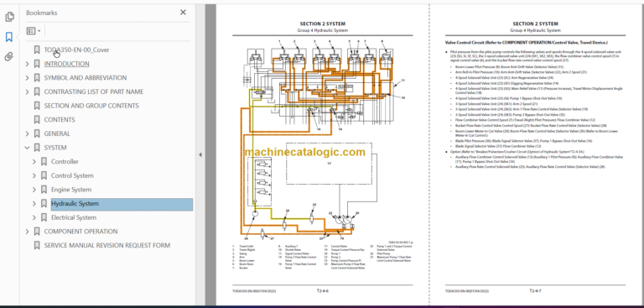Screen dimensions: 644x308
Task: Click bookmark icon beside SERVICE MANUAL REVISION REQUEST FORM
Action: pyautogui.click(x=37, y=246)
